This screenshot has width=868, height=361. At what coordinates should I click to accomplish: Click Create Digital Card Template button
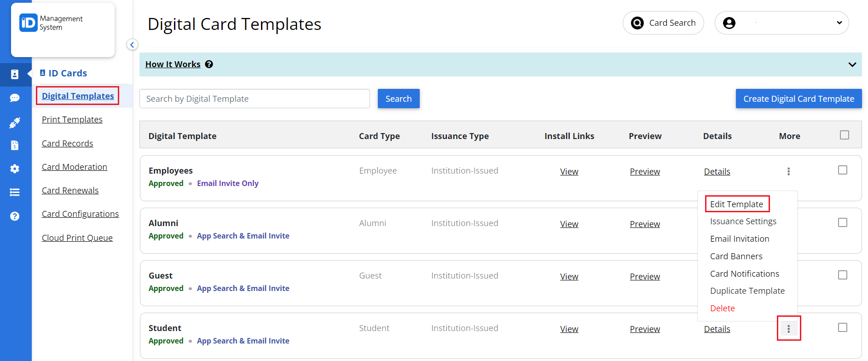point(799,99)
